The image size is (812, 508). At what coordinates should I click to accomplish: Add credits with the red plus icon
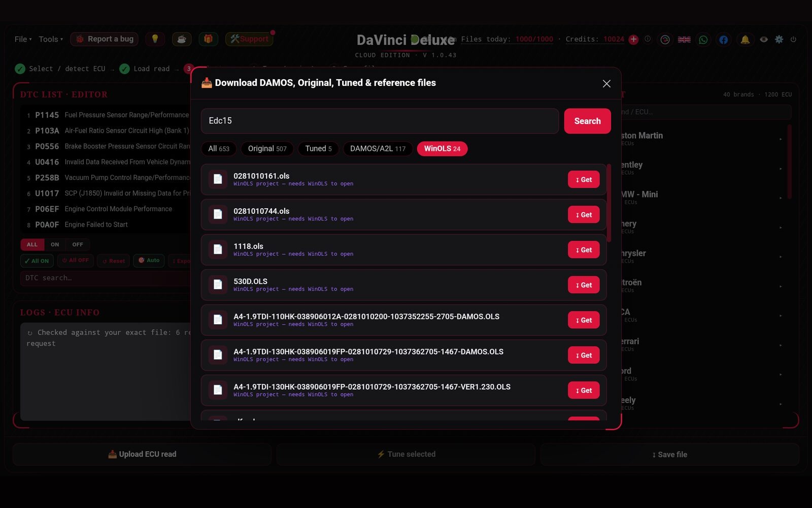(633, 39)
